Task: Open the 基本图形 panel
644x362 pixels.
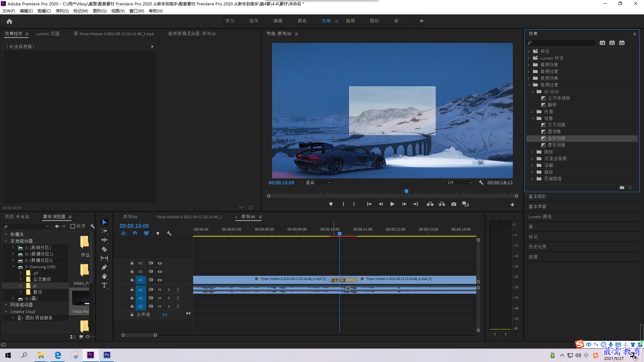Action: coord(537,196)
